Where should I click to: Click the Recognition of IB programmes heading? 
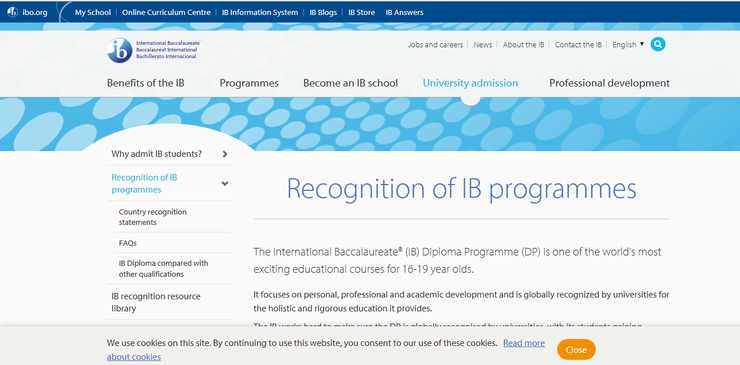coord(462,188)
